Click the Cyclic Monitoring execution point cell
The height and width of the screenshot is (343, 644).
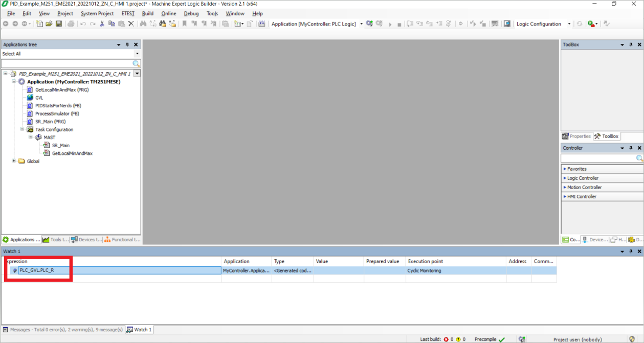point(455,270)
